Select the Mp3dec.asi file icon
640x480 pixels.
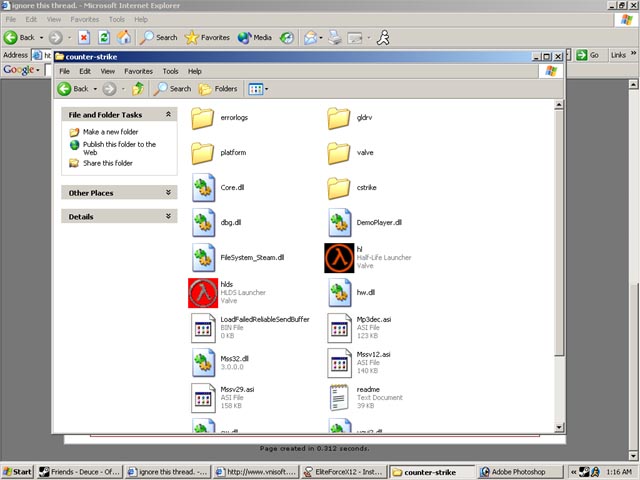coord(340,328)
